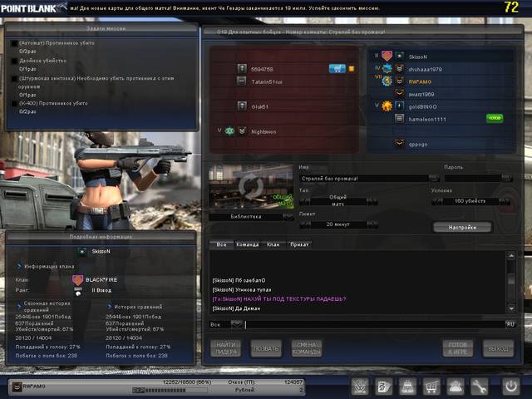
Task: Toggle checkbox for Штурмовая винтовка mission
Action: [15, 79]
